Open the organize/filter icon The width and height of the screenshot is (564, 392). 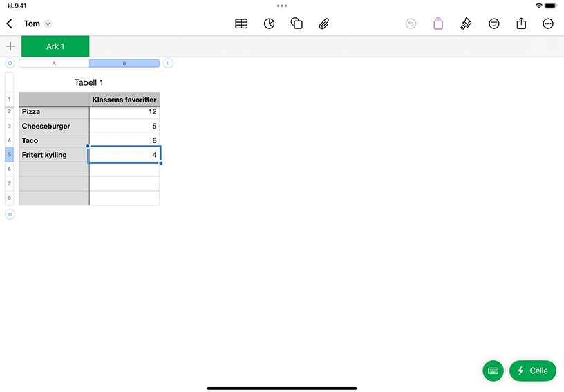(x=494, y=24)
